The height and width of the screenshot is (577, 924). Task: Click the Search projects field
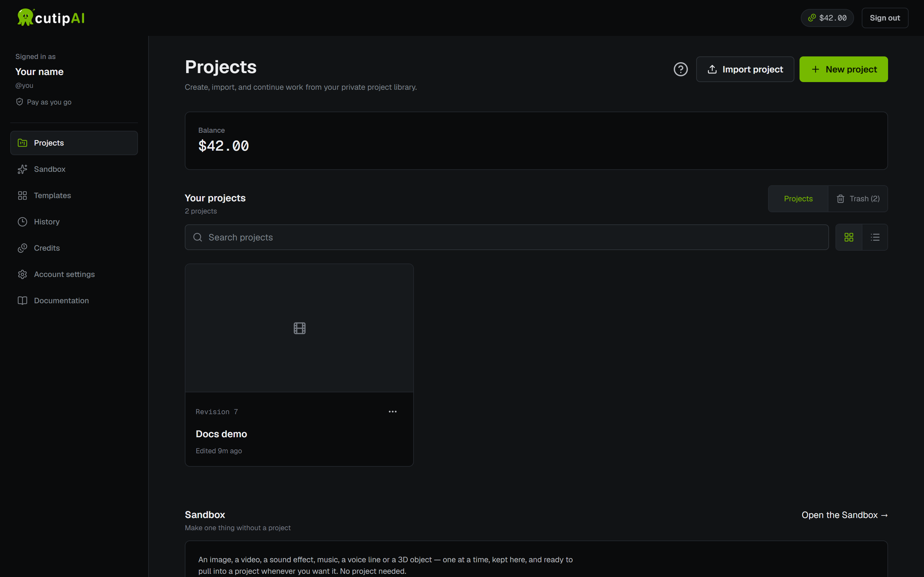(507, 237)
